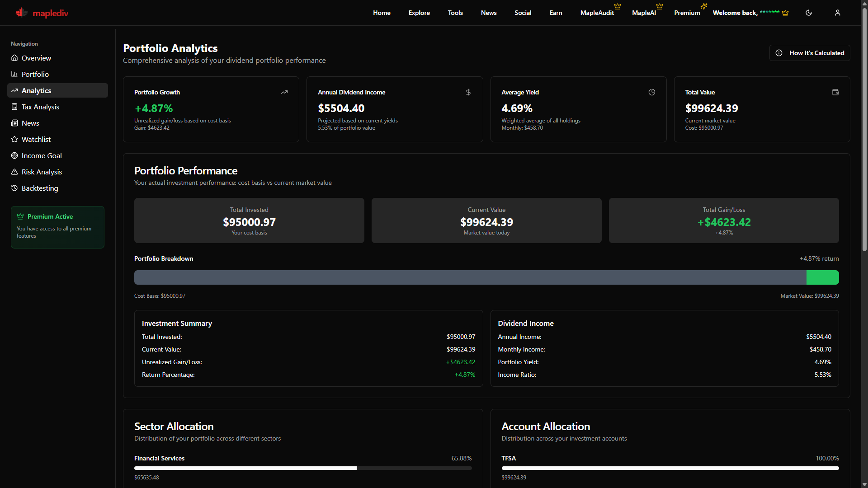The height and width of the screenshot is (488, 868).
Task: Click the How It's Calculated button
Action: pos(809,53)
